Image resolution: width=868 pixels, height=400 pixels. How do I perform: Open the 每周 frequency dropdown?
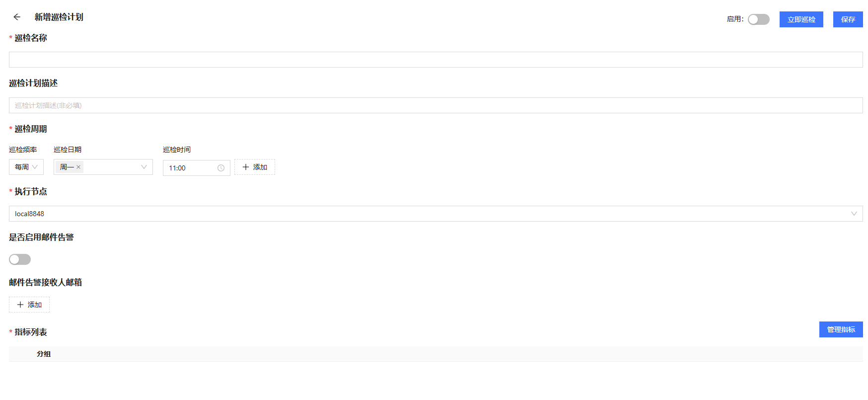26,167
